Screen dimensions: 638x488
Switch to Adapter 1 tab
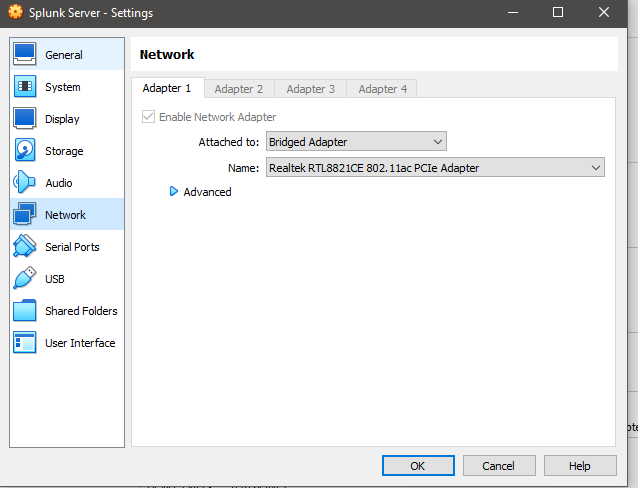point(167,88)
